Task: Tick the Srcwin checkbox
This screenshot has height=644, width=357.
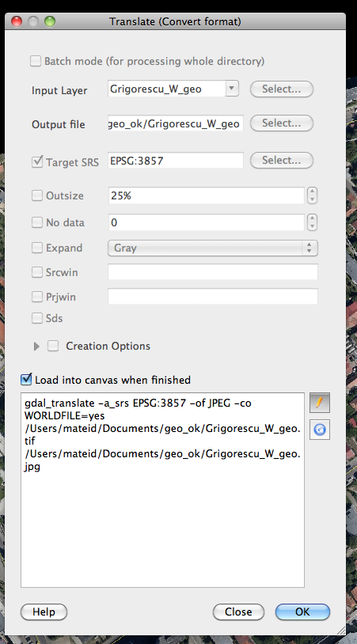Action: click(37, 272)
